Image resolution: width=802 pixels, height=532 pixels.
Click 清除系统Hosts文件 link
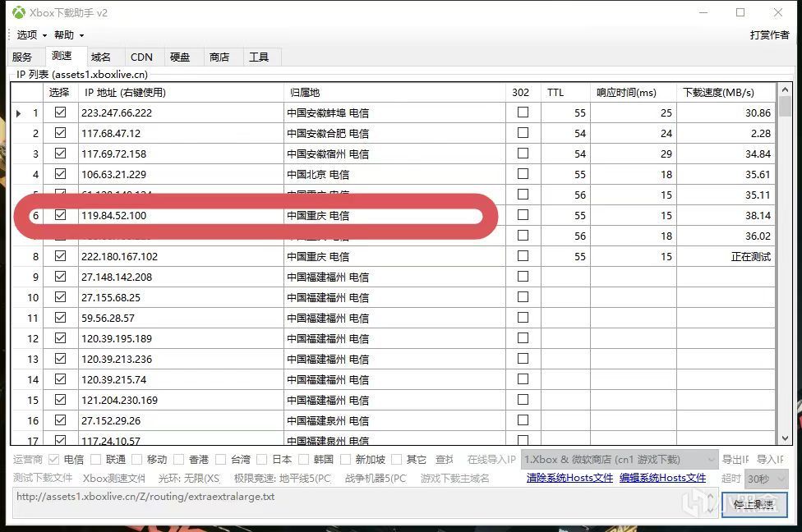(569, 478)
